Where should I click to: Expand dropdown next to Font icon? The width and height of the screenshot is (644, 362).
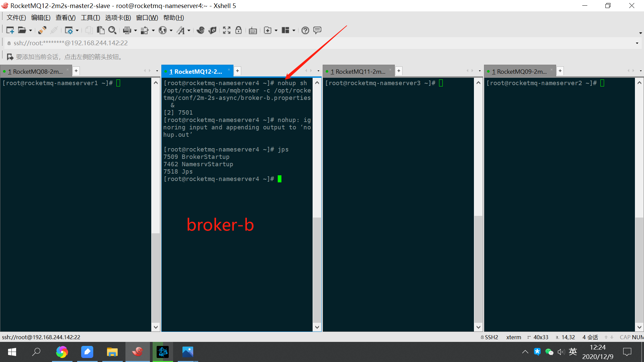pyautogui.click(x=189, y=31)
